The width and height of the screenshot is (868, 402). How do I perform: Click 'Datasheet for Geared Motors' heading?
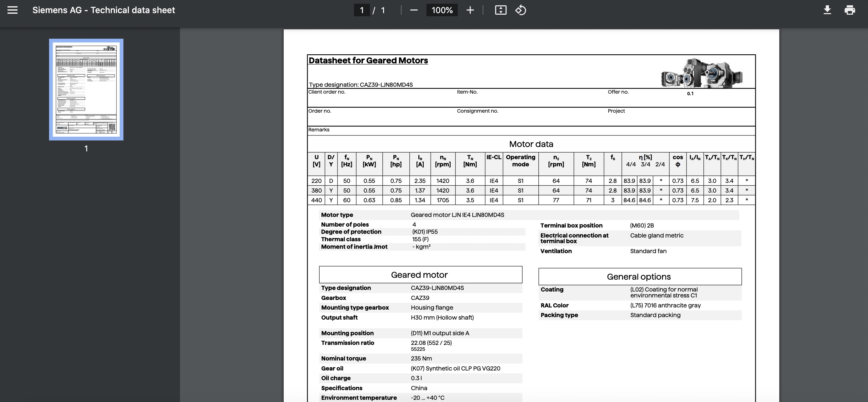[368, 61]
